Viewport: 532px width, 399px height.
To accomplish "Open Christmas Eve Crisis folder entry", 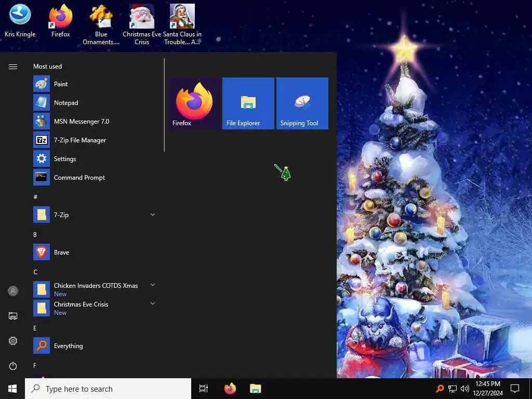I will [95, 308].
